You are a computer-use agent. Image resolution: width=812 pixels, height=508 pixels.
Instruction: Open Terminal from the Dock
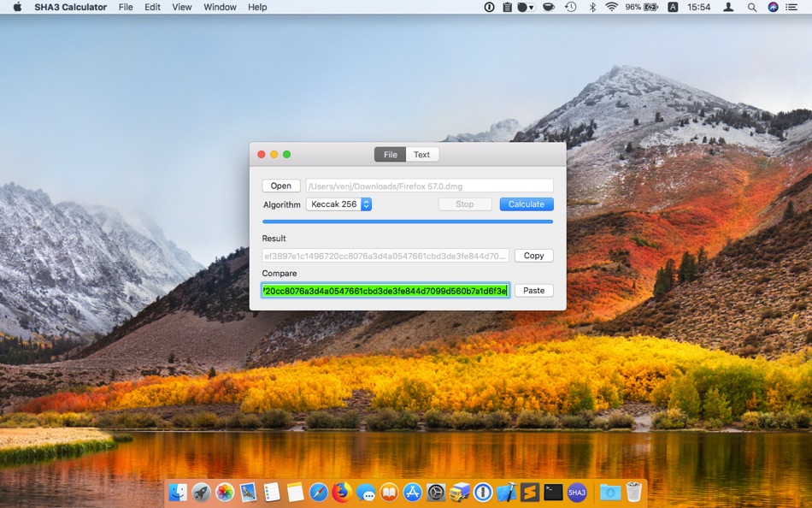click(553, 493)
